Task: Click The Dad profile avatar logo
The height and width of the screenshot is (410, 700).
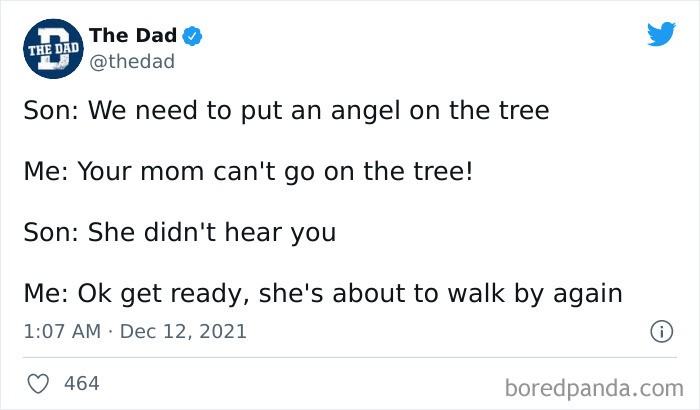Action: pos(48,46)
